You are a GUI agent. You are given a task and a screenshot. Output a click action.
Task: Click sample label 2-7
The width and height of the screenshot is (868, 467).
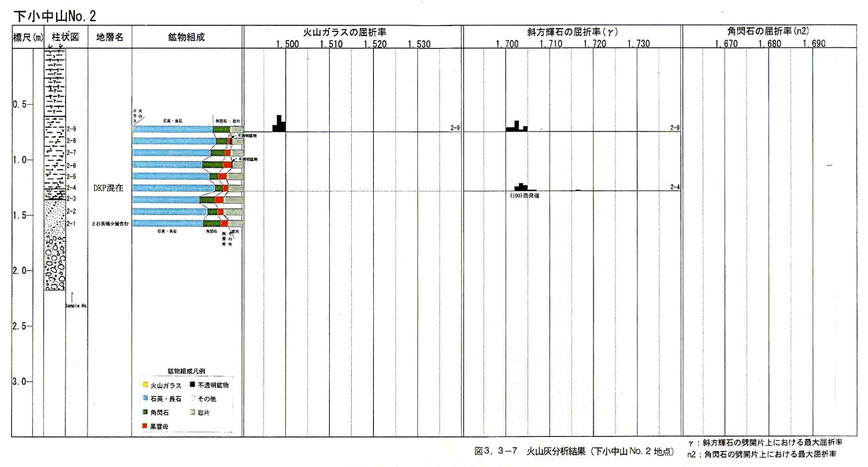click(71, 153)
